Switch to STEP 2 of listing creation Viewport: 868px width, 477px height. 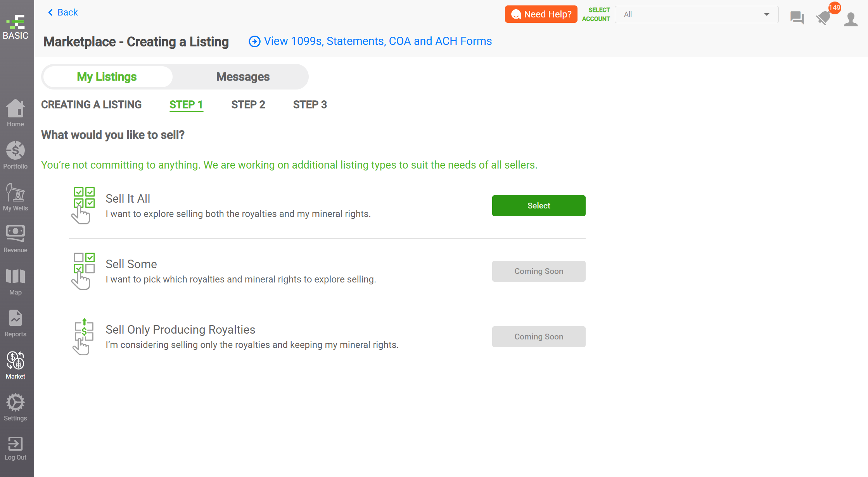tap(248, 105)
